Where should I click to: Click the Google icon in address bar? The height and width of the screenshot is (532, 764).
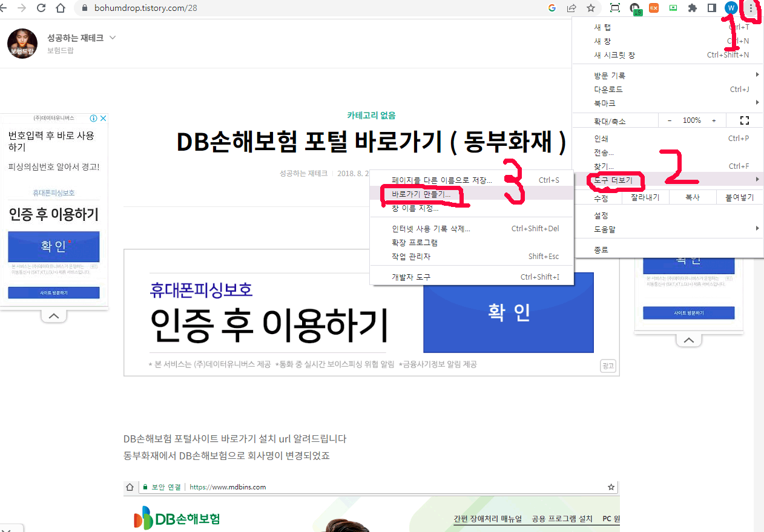coord(552,8)
